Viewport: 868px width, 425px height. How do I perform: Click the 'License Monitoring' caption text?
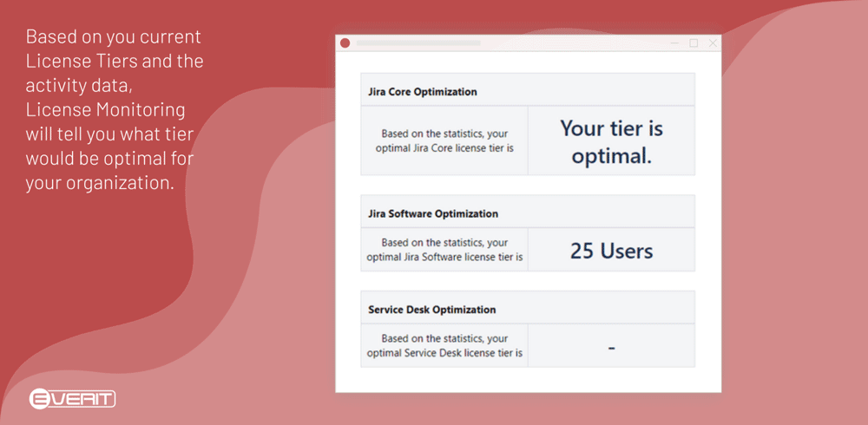[x=105, y=109]
